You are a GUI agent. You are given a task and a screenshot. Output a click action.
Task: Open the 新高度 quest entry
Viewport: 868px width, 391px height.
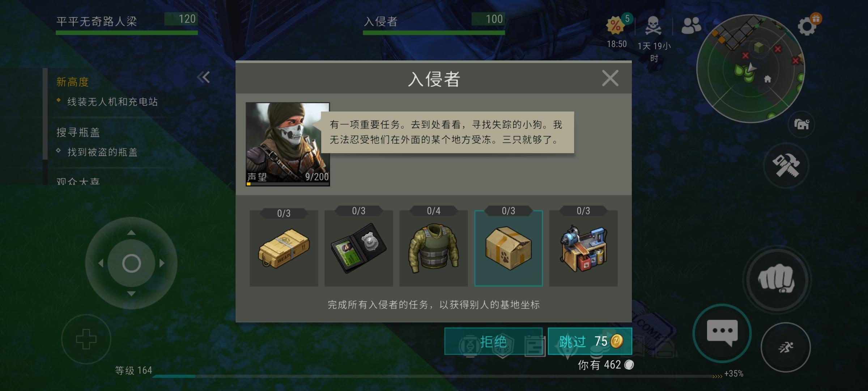coord(72,82)
